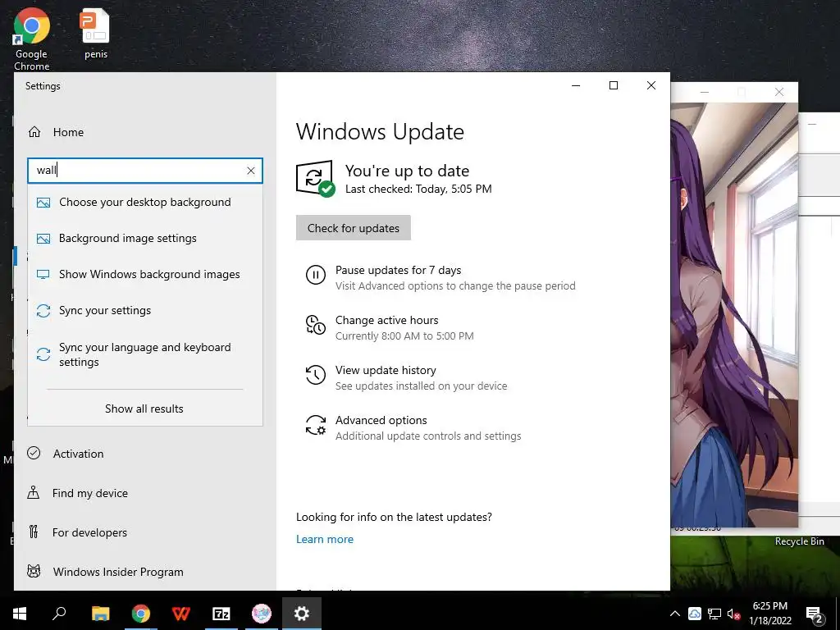Select the presentation file desktop icon
Viewport: 840px width, 630px height.
[x=96, y=33]
